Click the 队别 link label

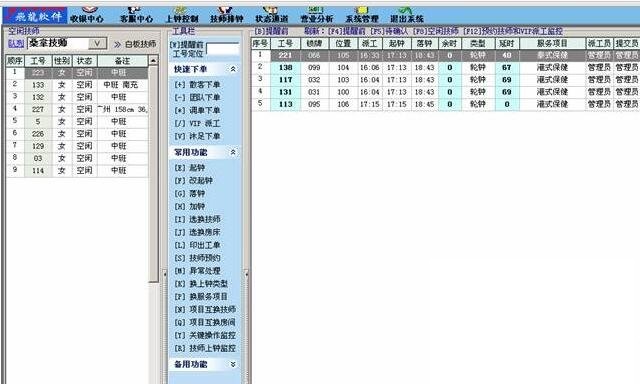tap(16, 43)
